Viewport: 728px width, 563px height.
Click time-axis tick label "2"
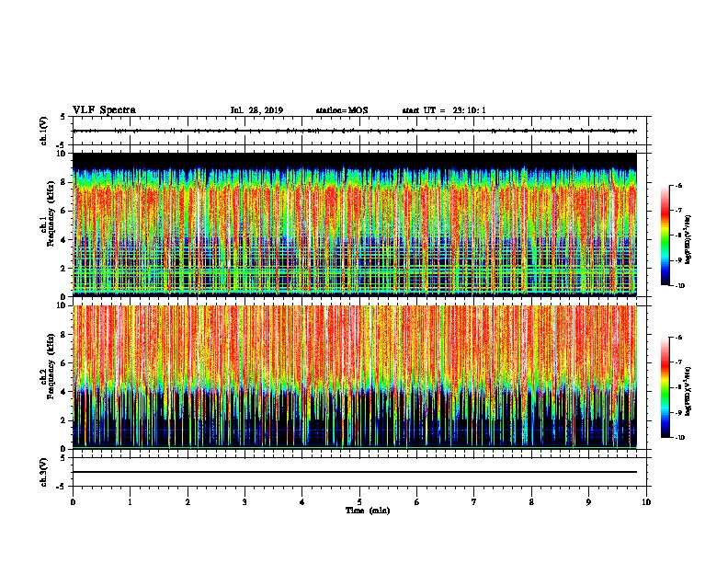click(188, 502)
